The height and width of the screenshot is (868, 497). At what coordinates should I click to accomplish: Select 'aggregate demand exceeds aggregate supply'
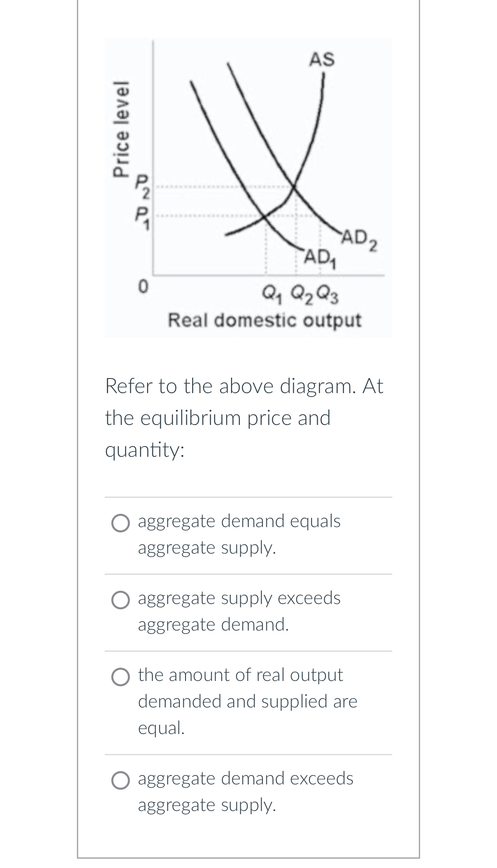pyautogui.click(x=121, y=779)
